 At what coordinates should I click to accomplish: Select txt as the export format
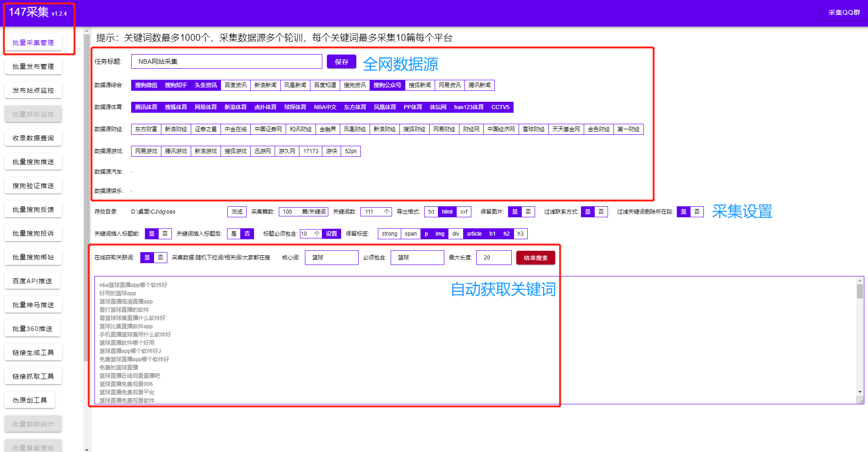click(431, 211)
